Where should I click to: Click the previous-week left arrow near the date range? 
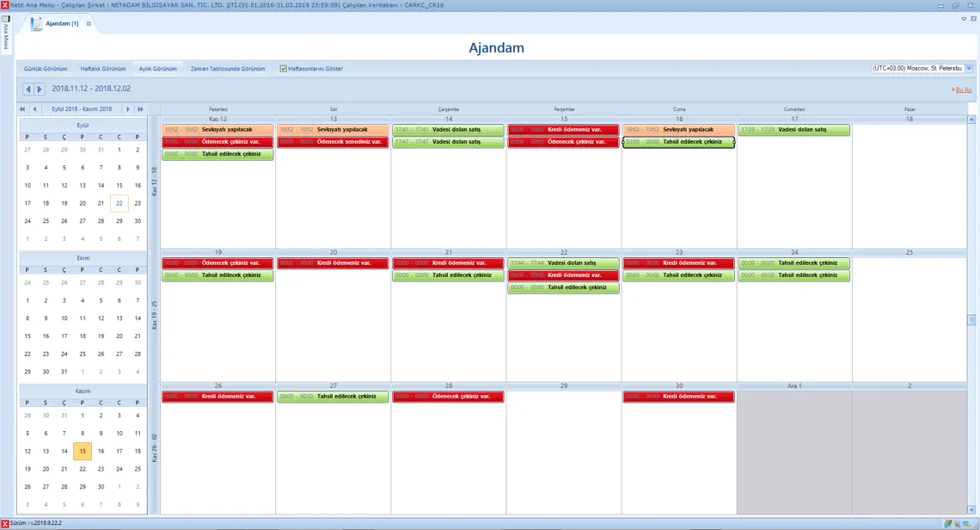tap(27, 88)
